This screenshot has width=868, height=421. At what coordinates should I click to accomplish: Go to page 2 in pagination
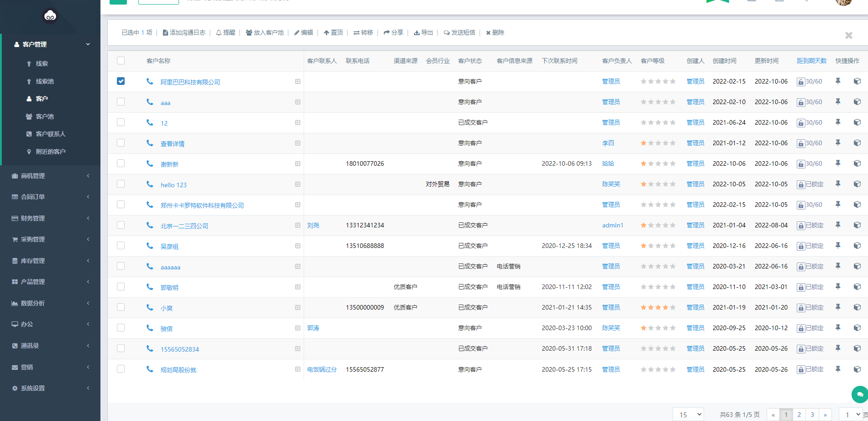pos(799,414)
